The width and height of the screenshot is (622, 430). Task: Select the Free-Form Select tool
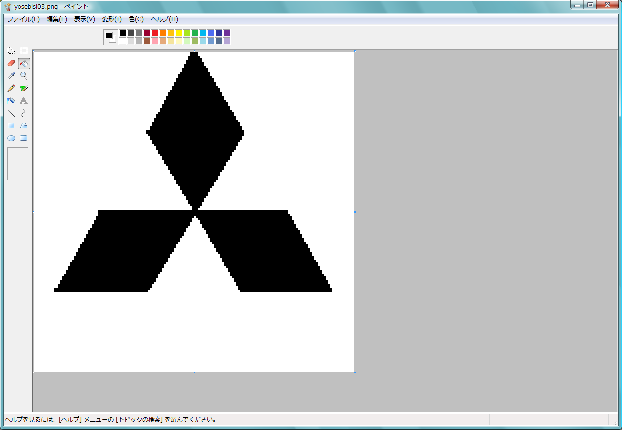coord(12,51)
